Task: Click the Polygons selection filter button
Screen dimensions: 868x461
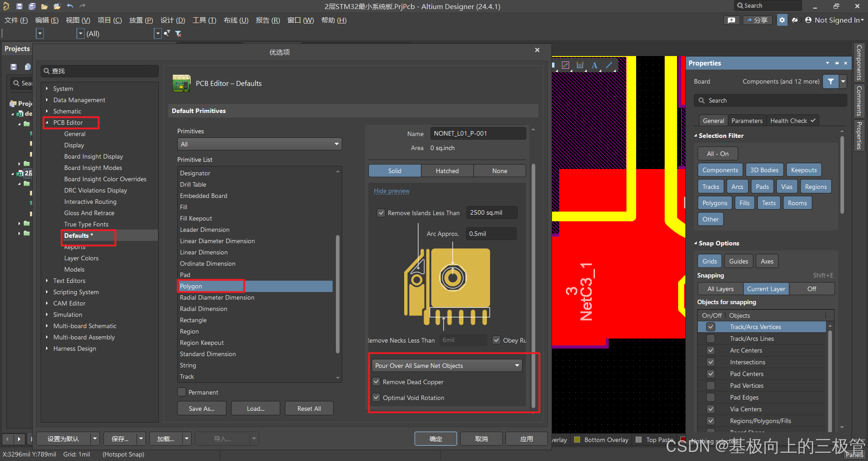Action: (715, 203)
